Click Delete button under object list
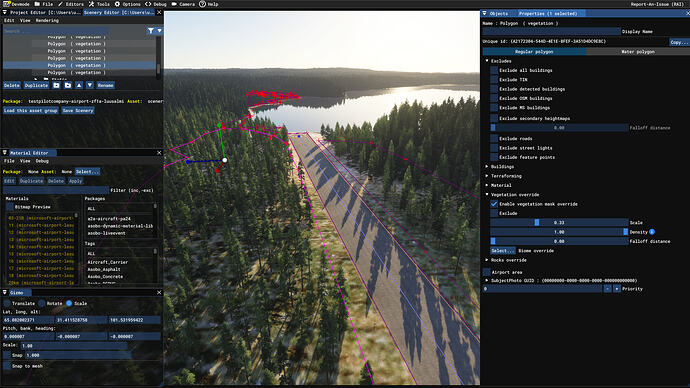 pos(12,85)
